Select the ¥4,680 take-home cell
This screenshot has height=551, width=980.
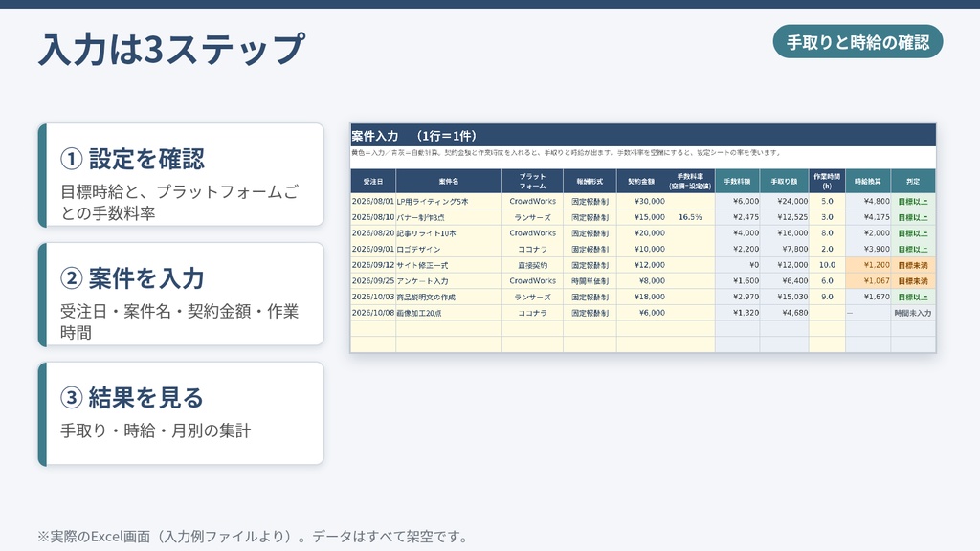(x=785, y=313)
